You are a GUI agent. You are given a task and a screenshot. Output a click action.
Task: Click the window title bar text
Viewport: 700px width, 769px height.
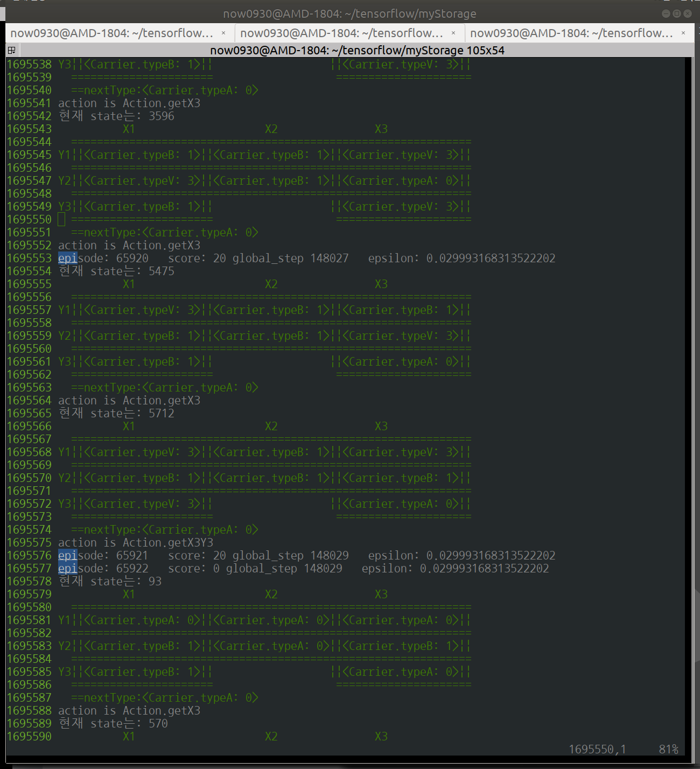(349, 13)
